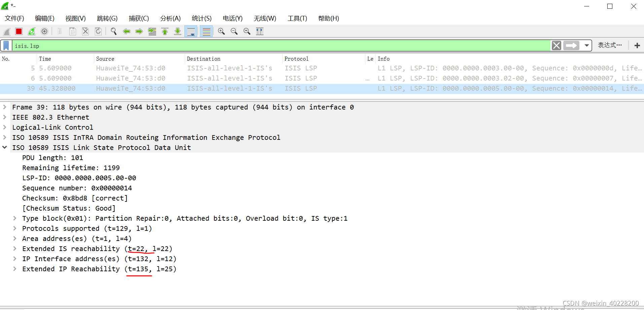
Task: Open the 分析(A) menu
Action: click(171, 19)
